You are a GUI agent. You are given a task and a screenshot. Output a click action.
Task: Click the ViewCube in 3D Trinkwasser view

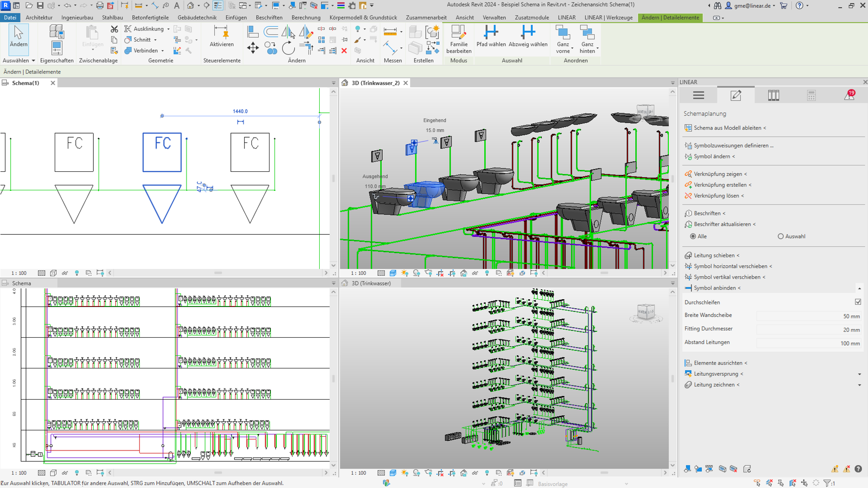(645, 312)
